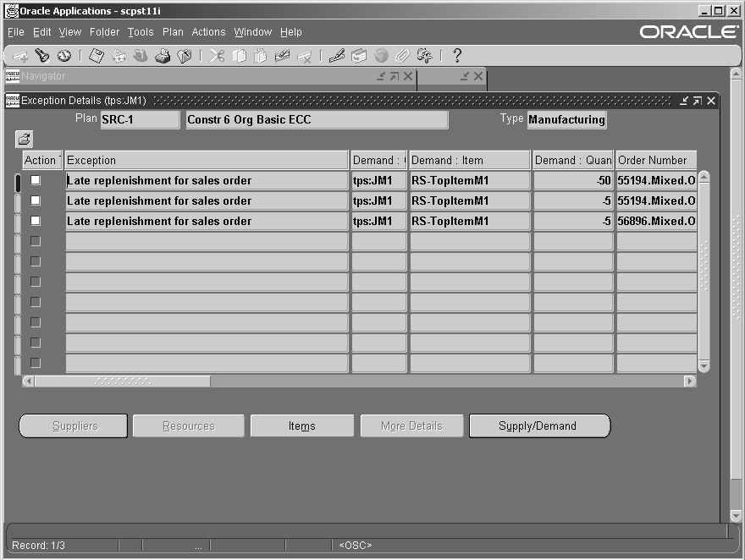Viewport: 745px width, 560px height.
Task: Click the Type field showing Manufacturing
Action: point(567,119)
